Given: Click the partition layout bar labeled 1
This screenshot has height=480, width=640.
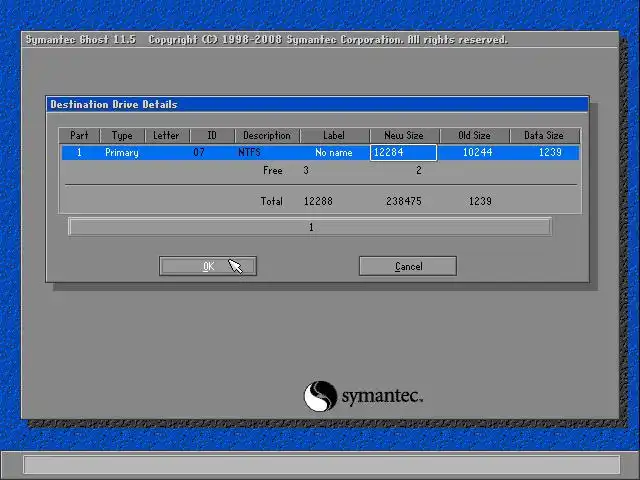Looking at the screenshot, I should (310, 227).
